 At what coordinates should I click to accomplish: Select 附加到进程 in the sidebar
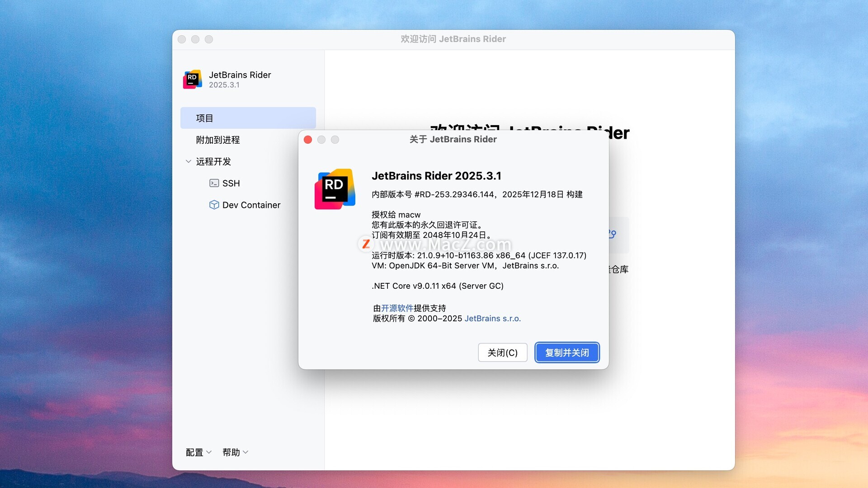coord(218,140)
